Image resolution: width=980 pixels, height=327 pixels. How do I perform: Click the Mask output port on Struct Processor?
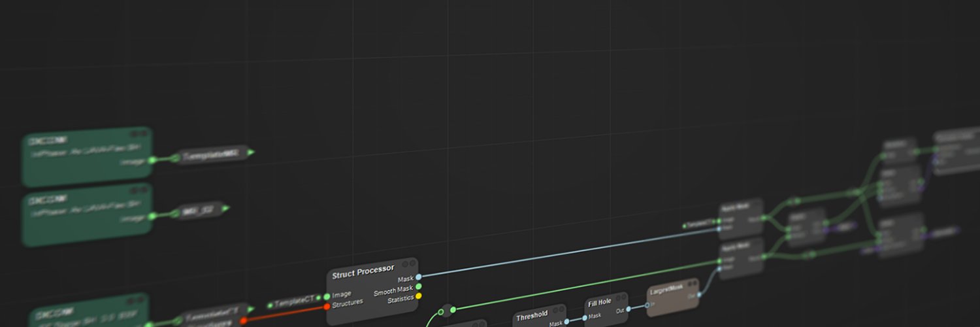point(418,277)
